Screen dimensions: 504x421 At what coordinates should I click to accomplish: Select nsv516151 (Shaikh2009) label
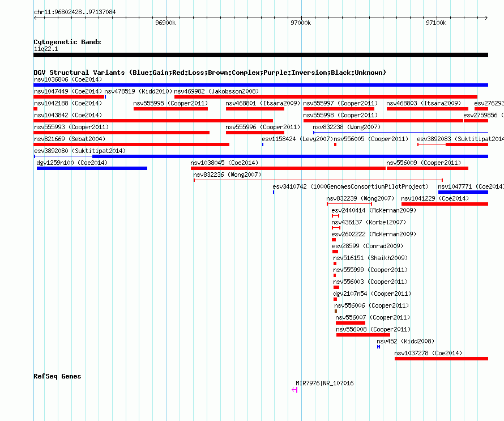click(370, 258)
